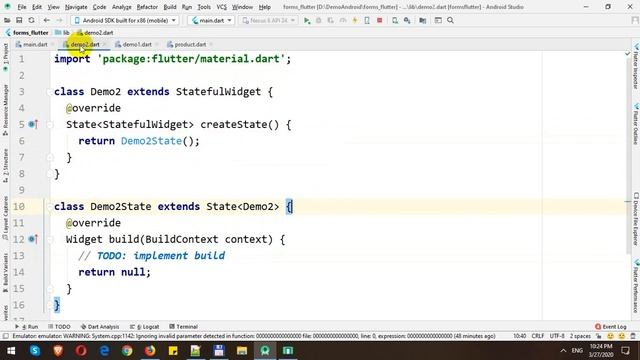
Task: Navigate forward with the right arrow icon
Action: tap(59, 20)
